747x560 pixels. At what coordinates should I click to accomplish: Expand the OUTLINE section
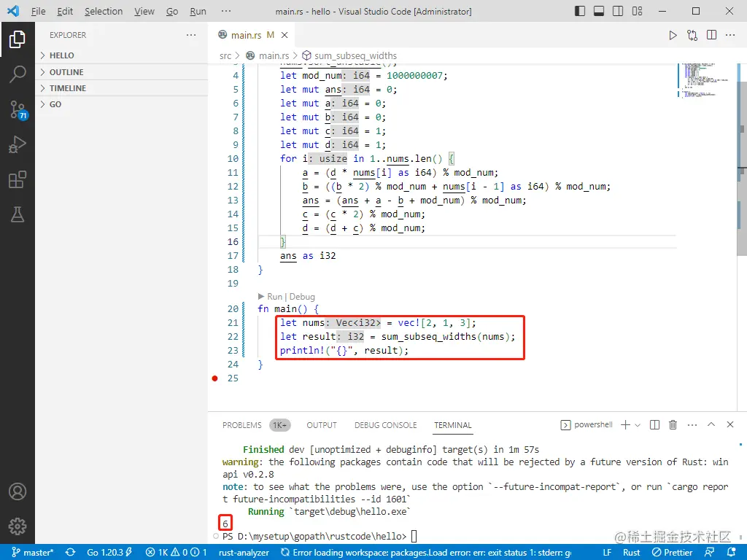tap(122, 72)
